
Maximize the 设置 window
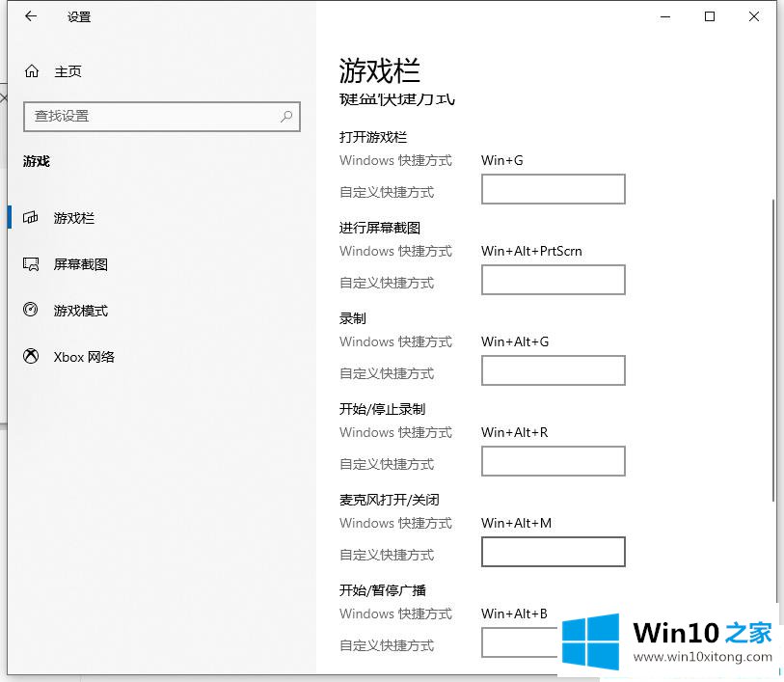point(710,16)
